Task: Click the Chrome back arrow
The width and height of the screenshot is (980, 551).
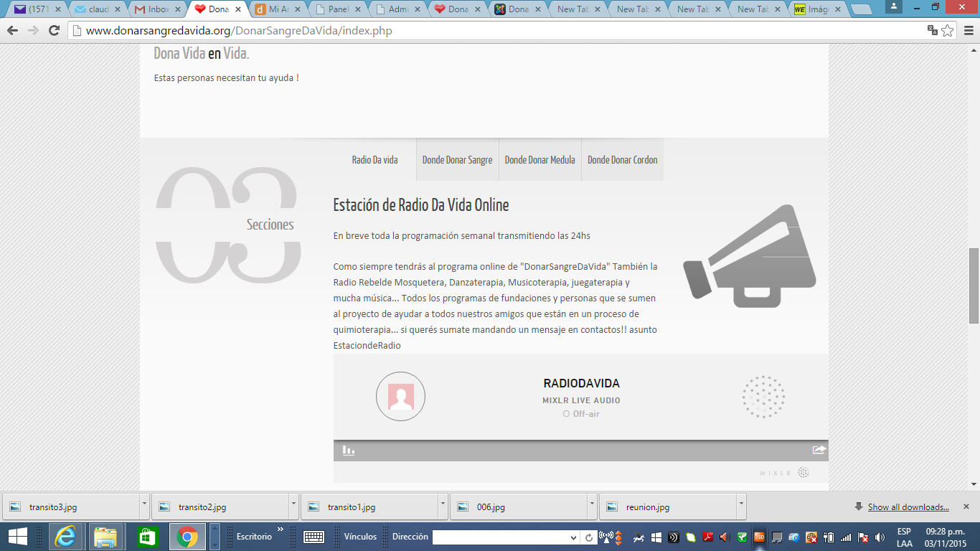Action: pos(12,30)
